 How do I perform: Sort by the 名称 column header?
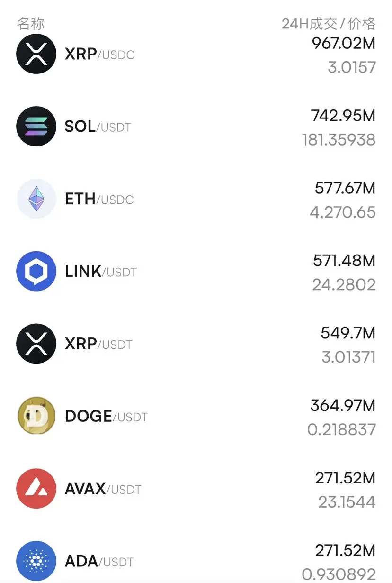pyautogui.click(x=31, y=23)
